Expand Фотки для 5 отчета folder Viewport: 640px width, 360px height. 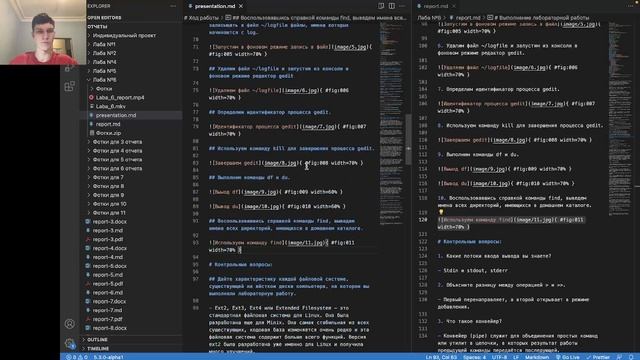[117, 160]
